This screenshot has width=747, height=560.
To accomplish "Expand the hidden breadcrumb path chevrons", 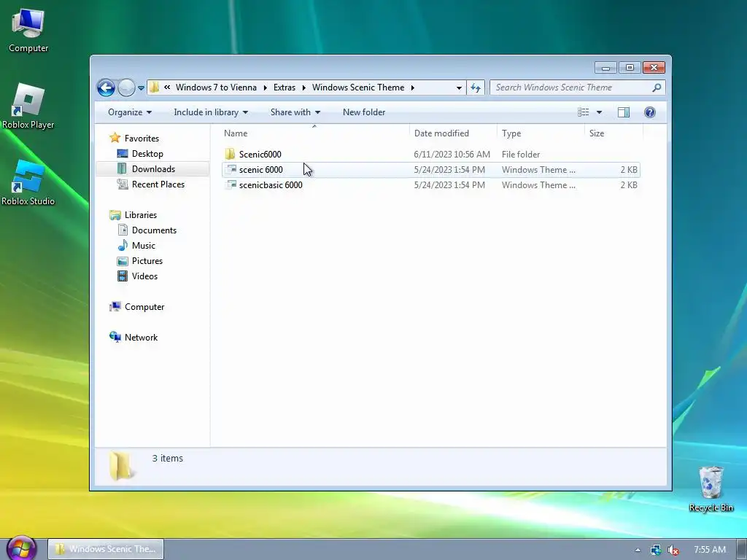I will point(167,87).
